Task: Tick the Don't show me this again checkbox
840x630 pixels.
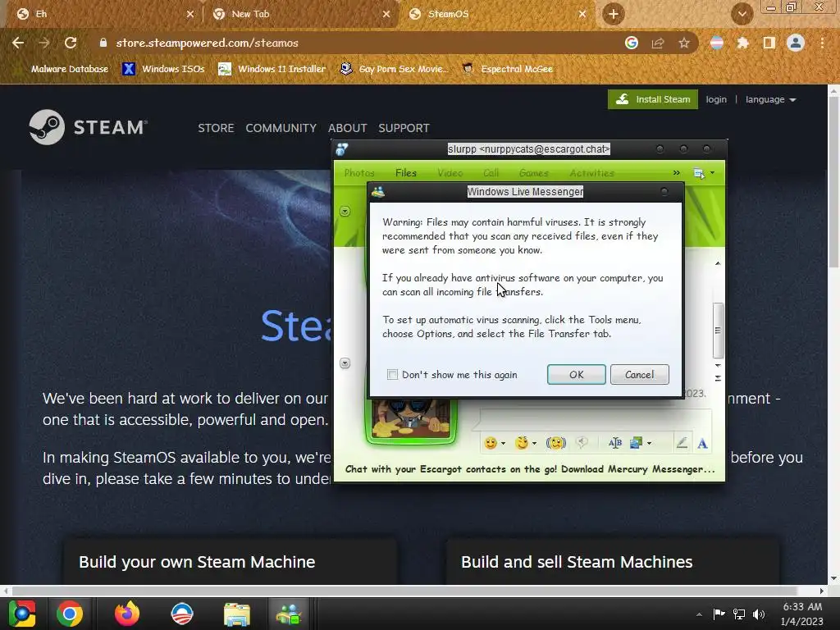Action: click(x=392, y=374)
